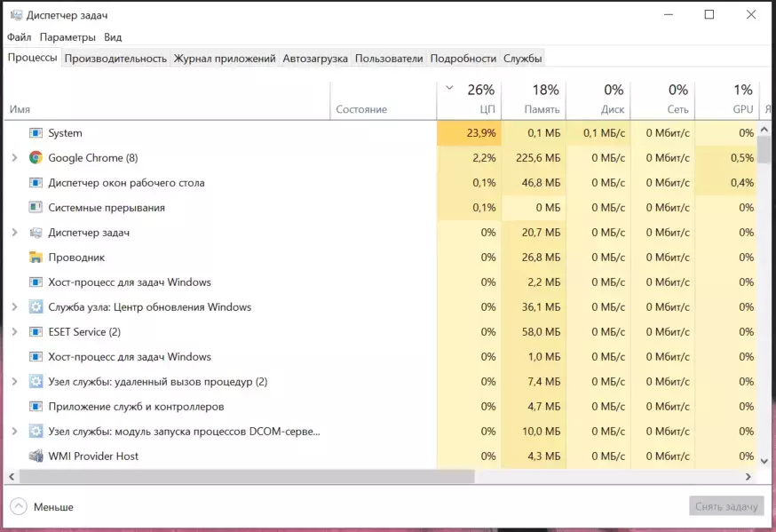Sort by the Имя column header
This screenshot has height=532, width=776.
(x=167, y=100)
